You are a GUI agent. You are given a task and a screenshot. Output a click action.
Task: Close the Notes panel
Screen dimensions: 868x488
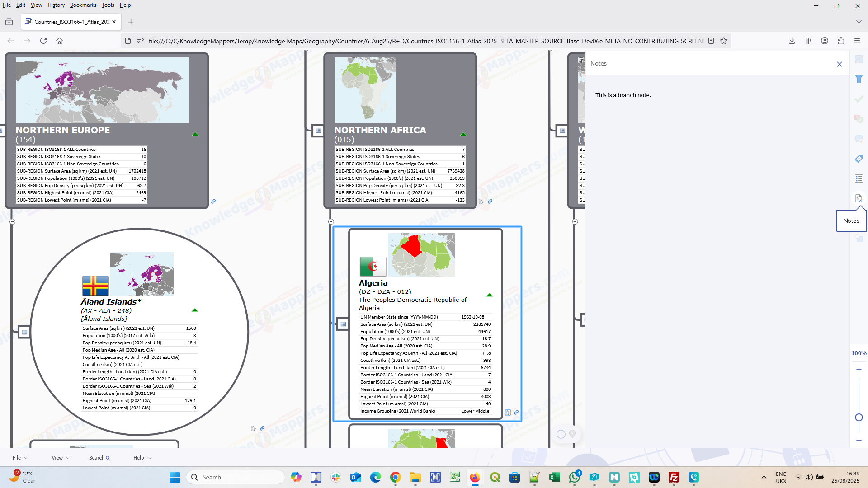840,64
